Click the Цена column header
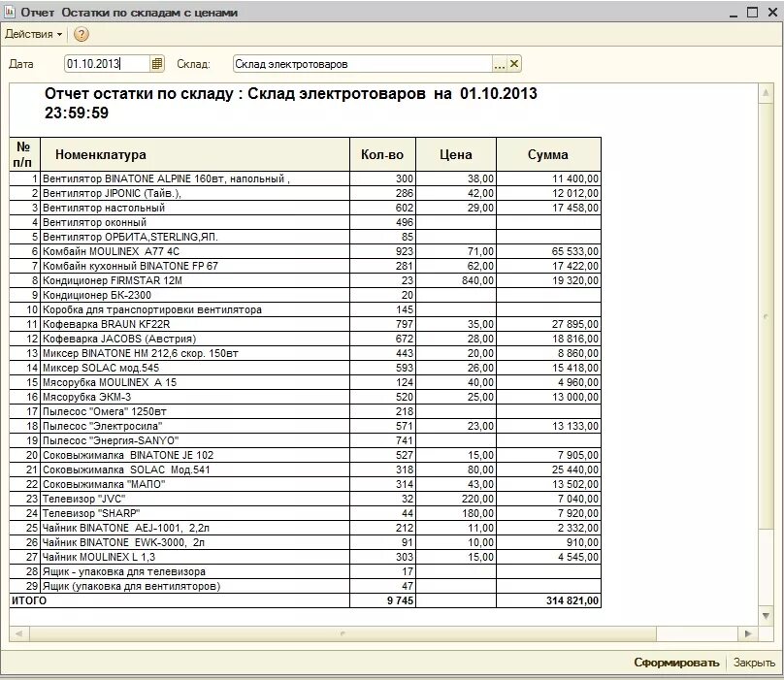Image resolution: width=784 pixels, height=680 pixels. (x=456, y=154)
